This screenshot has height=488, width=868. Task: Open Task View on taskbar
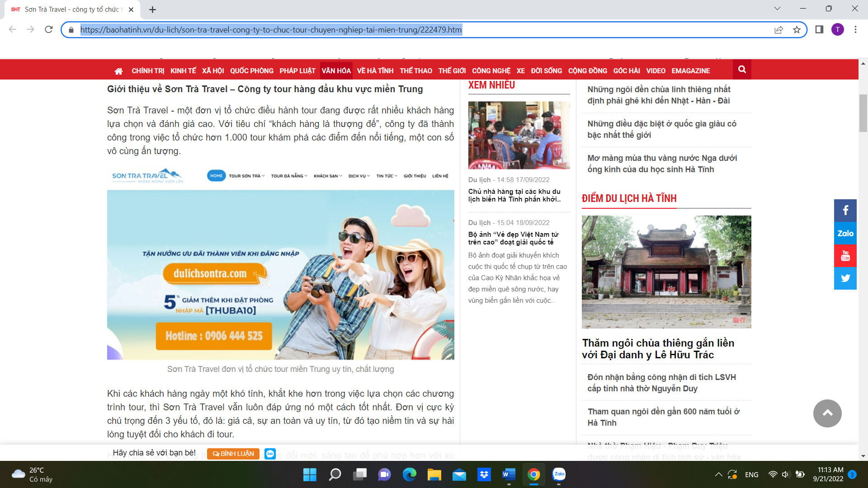360,474
